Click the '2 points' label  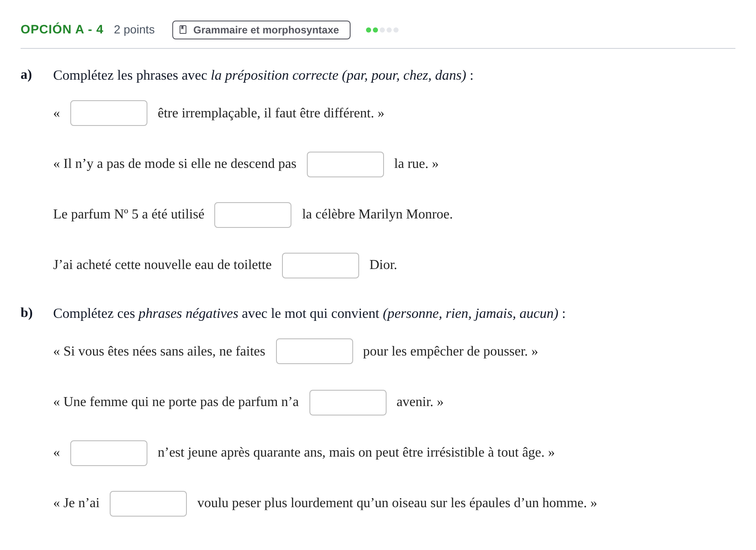(134, 30)
